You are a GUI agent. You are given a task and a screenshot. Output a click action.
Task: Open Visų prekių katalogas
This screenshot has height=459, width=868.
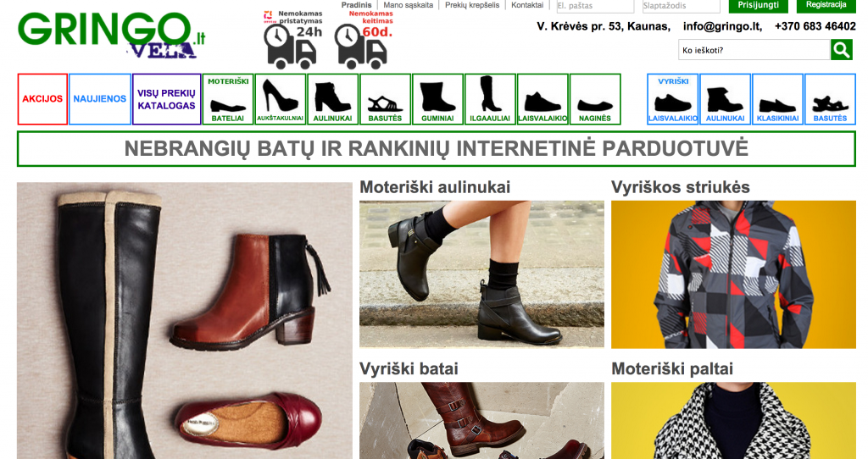pos(167,99)
